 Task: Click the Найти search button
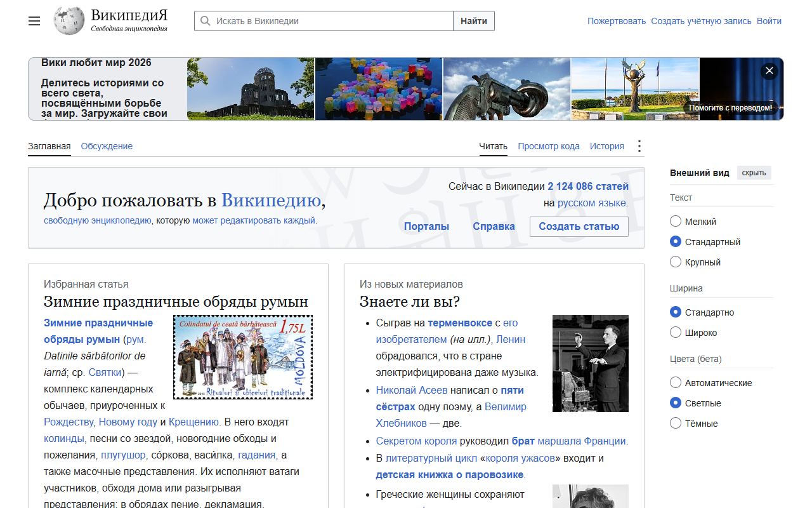(474, 21)
